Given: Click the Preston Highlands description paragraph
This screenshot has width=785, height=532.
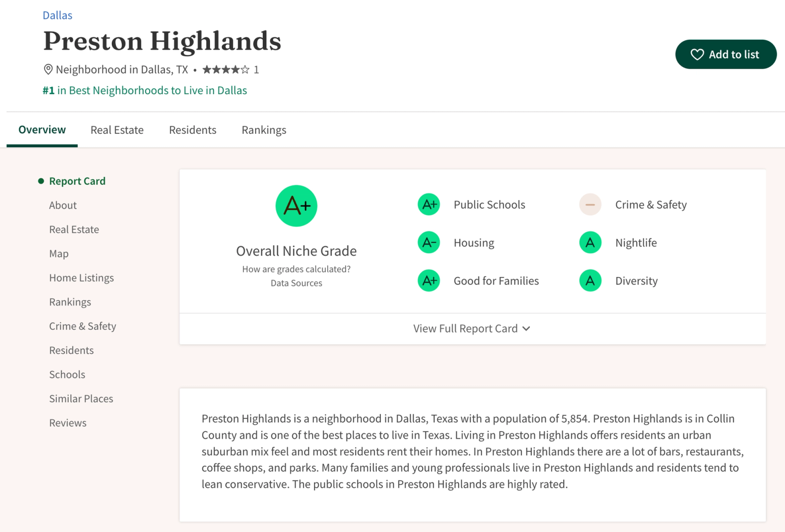Looking at the screenshot, I should 472,452.
